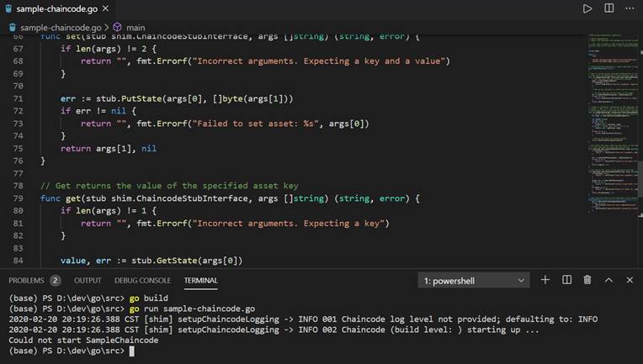Select the TERMINAL panel tab
Screen dimensions: 643x364
(x=200, y=280)
